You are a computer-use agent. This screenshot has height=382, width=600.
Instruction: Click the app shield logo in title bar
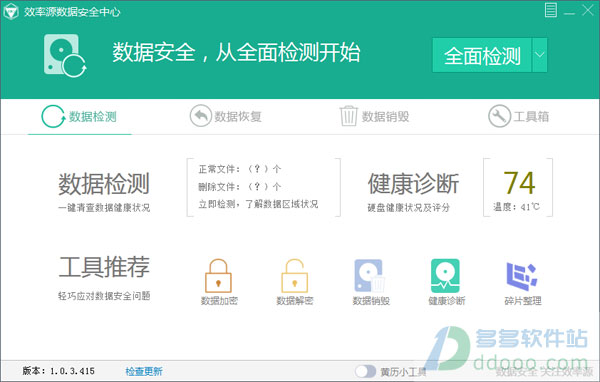(x=11, y=11)
